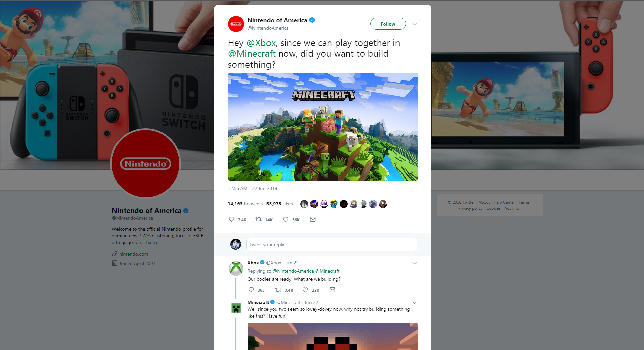Open the Minecraft image in the tweet
644x350 pixels.
coord(323,127)
